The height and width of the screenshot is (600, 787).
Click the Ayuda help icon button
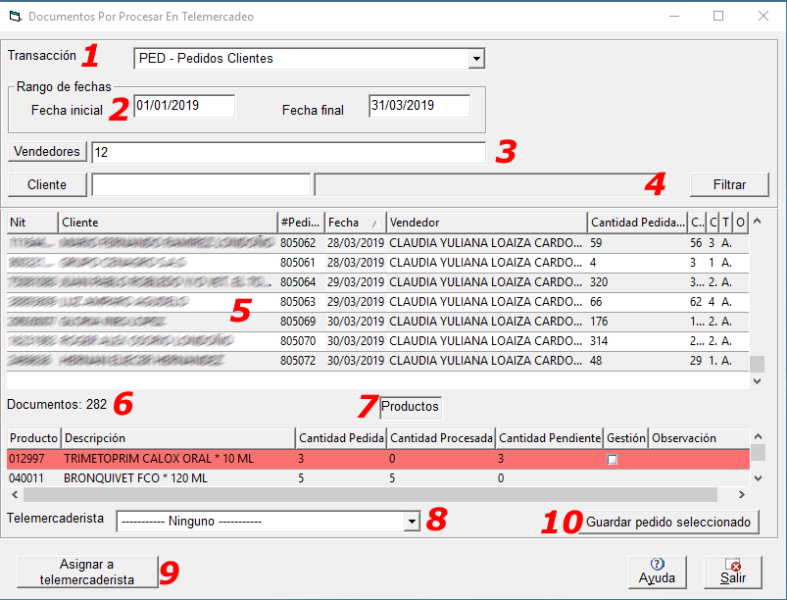[x=657, y=571]
